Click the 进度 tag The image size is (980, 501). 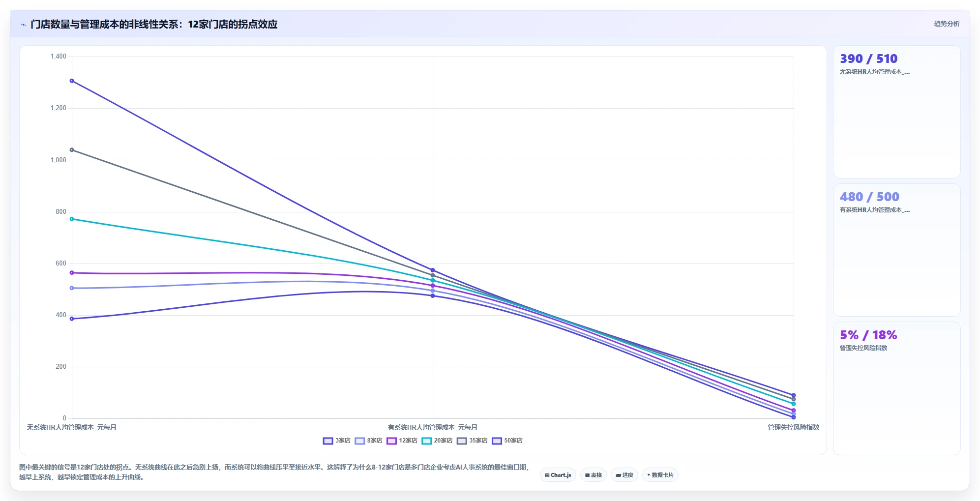(624, 475)
